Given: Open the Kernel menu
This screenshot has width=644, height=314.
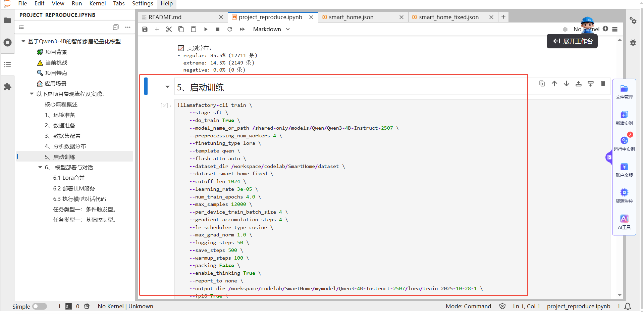Looking at the screenshot, I should 97,3.
